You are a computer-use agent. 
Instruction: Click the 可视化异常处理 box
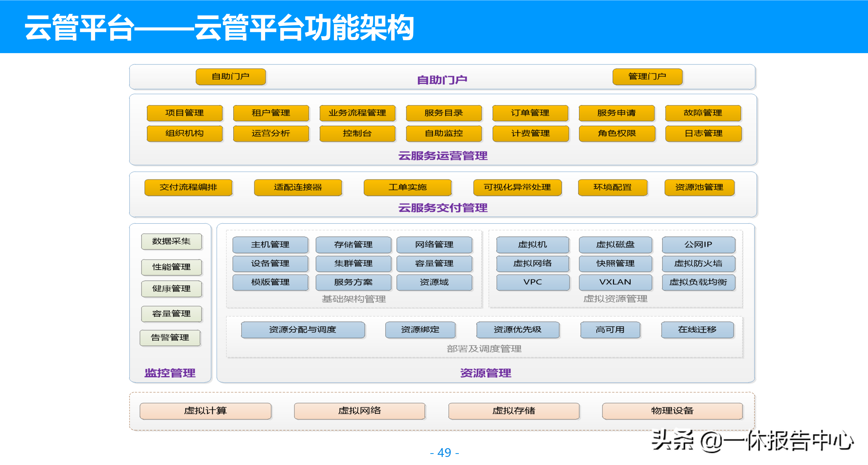point(517,187)
